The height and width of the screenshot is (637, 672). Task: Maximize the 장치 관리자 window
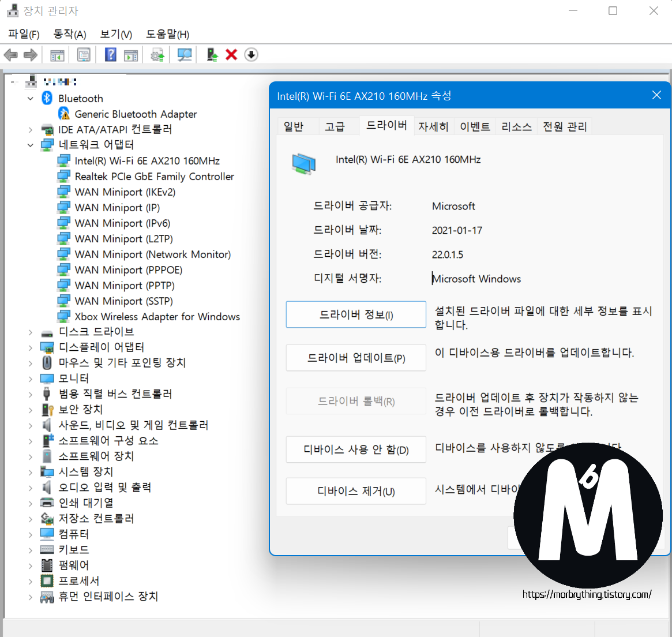coord(613,11)
